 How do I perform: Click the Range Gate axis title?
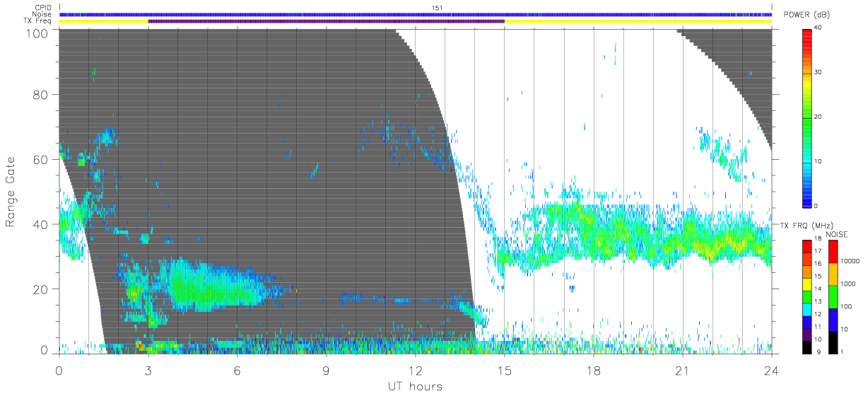pos(10,192)
